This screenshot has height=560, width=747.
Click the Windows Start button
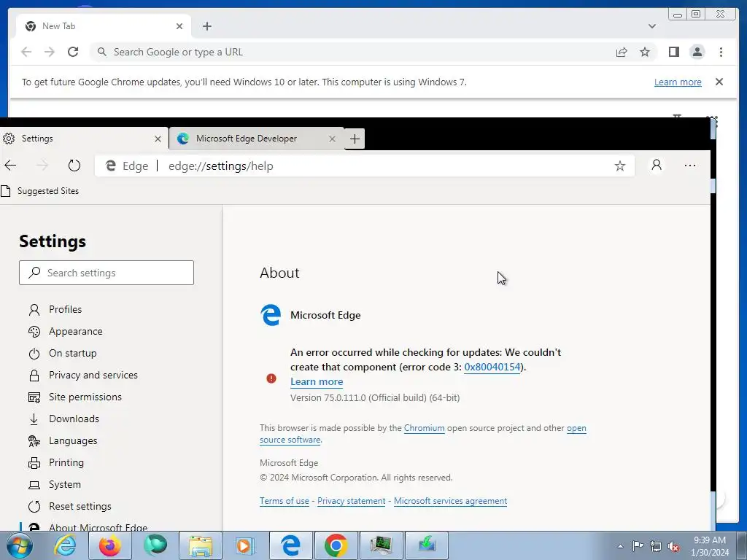[x=19, y=545]
